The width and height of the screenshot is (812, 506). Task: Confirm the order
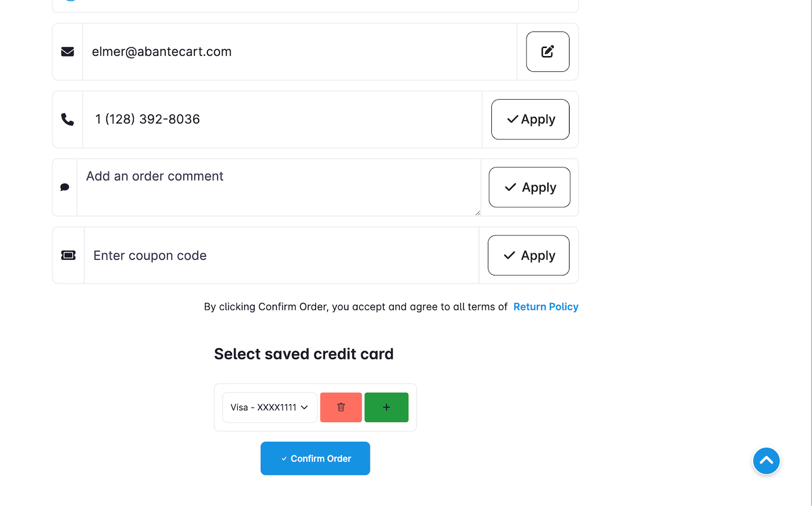315,459
